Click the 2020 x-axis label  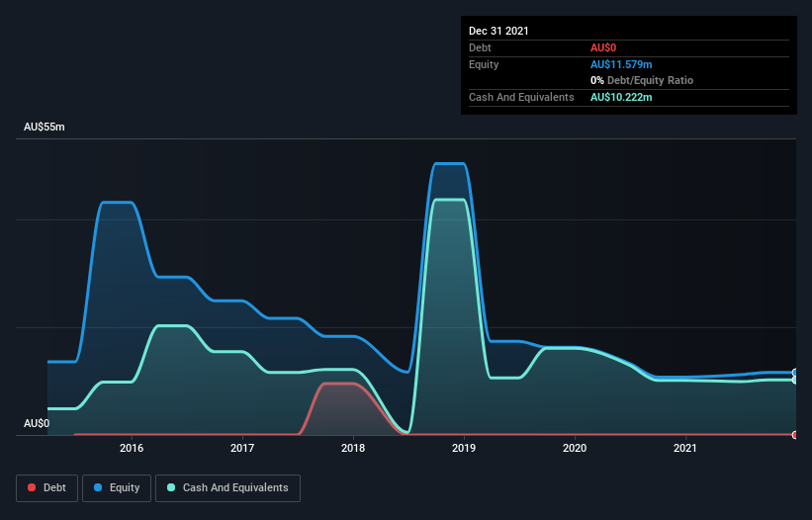pyautogui.click(x=575, y=448)
